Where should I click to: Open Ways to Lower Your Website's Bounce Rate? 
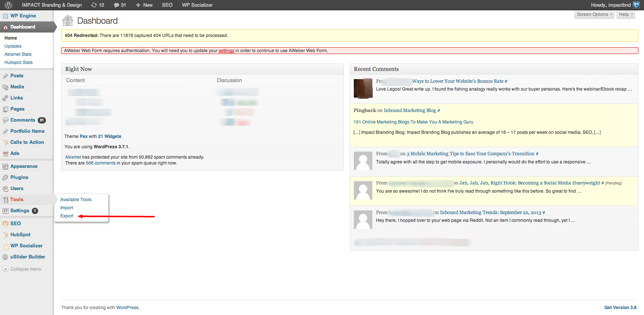tap(458, 81)
